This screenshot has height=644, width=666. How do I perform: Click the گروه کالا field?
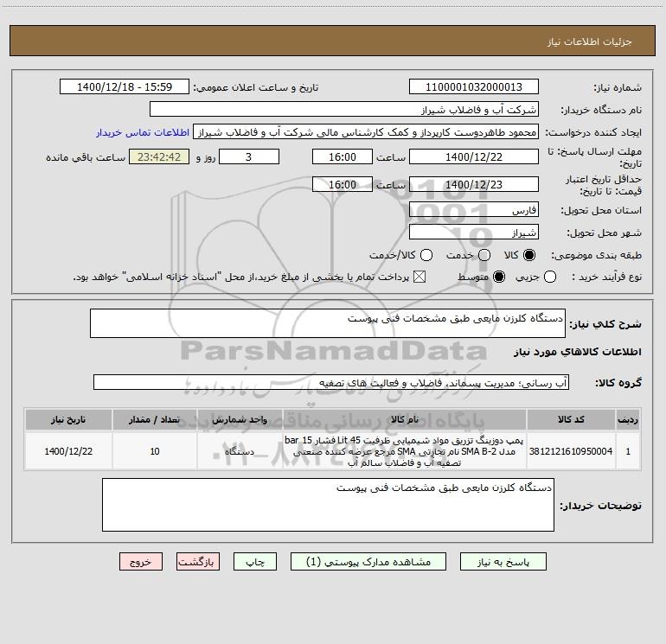coord(331,382)
